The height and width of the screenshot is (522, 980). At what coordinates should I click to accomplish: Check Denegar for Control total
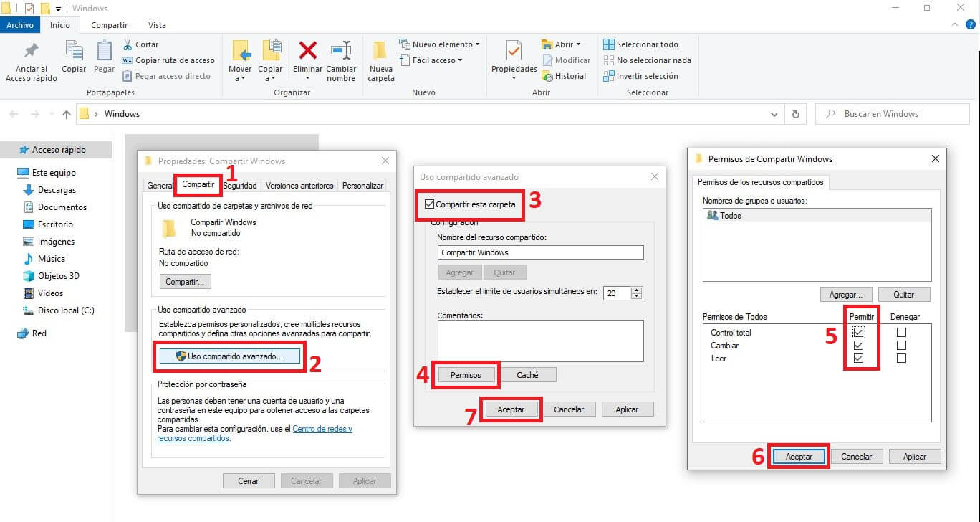901,333
